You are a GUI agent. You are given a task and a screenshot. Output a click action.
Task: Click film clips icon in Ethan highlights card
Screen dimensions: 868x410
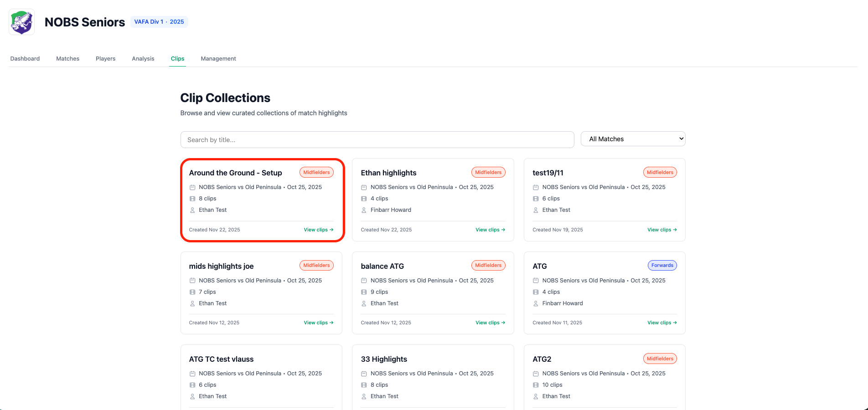click(364, 199)
